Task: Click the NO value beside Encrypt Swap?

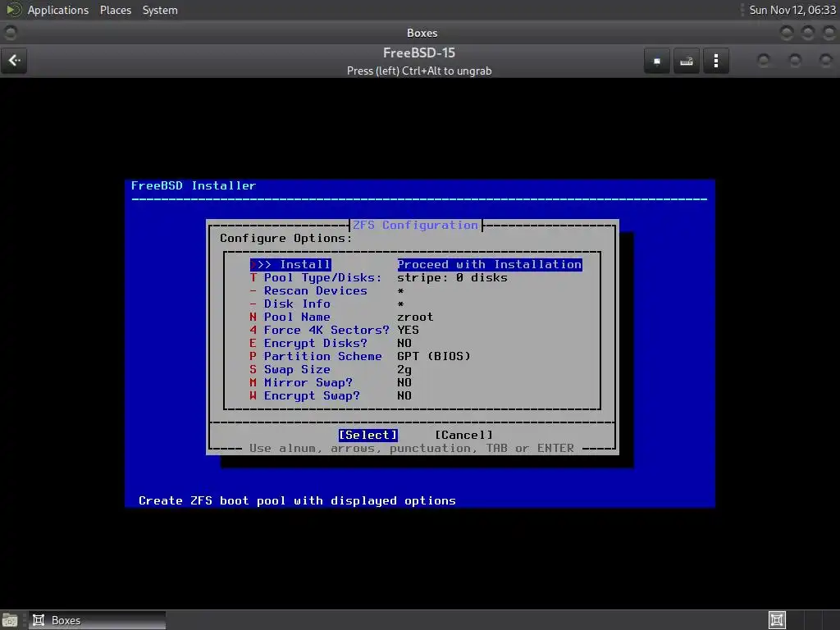Action: [x=404, y=396]
